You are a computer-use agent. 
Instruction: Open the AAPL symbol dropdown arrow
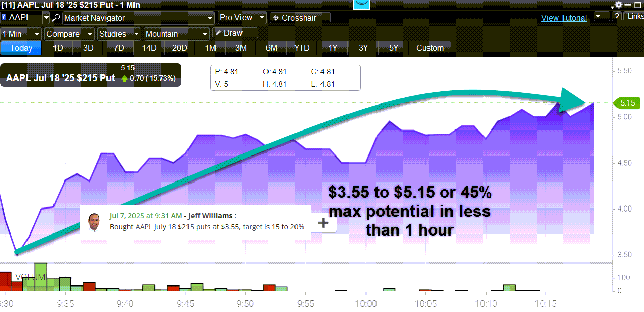46,18
